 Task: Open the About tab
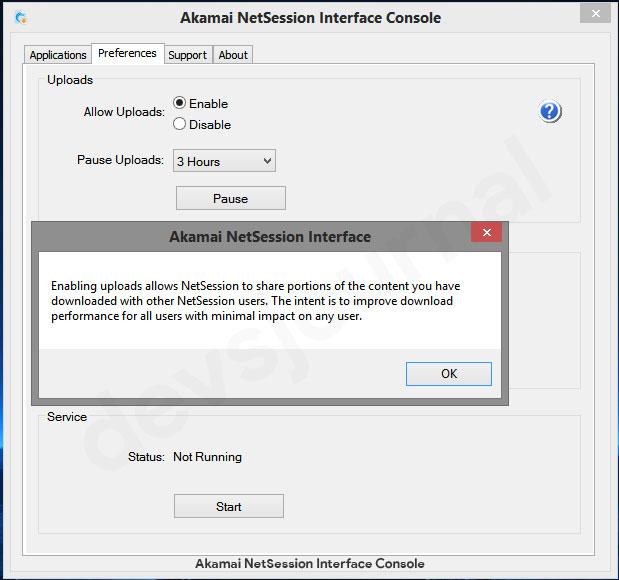click(x=233, y=55)
